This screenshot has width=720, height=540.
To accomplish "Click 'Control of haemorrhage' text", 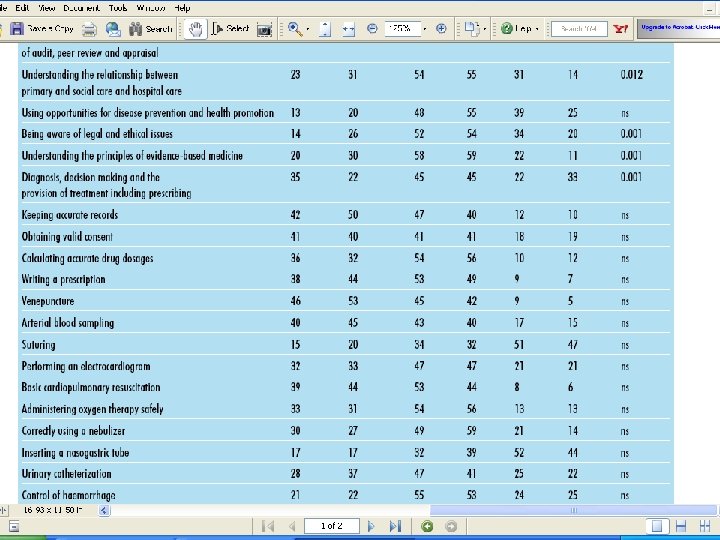I will tap(68, 495).
